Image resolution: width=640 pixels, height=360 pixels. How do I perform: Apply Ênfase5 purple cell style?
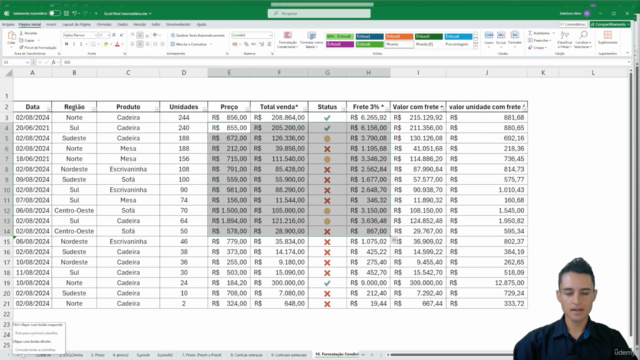pos(340,44)
